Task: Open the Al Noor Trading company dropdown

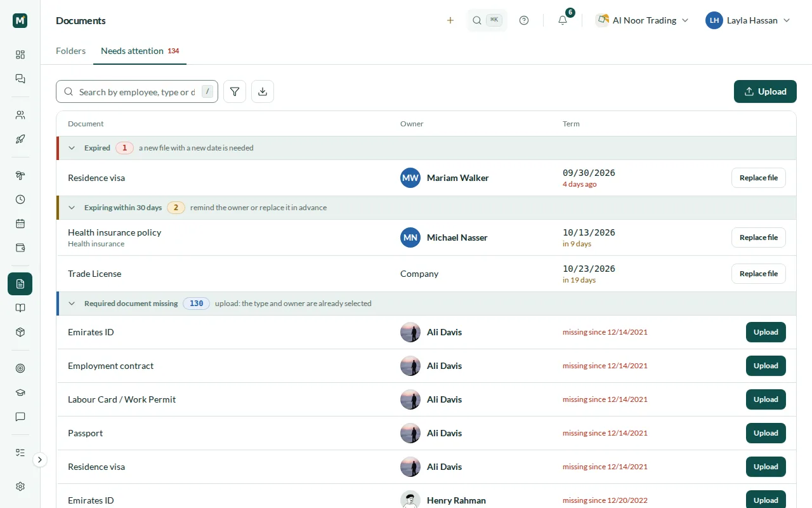Action: click(642, 20)
